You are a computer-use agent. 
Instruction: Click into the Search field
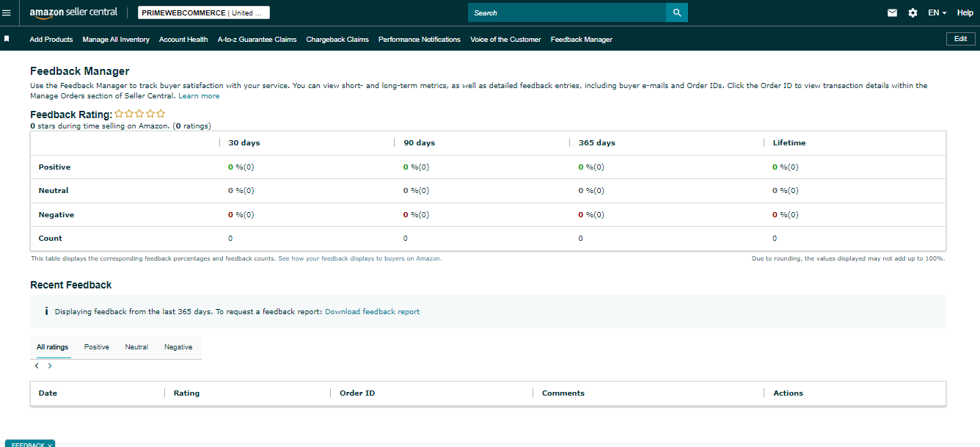click(x=567, y=12)
